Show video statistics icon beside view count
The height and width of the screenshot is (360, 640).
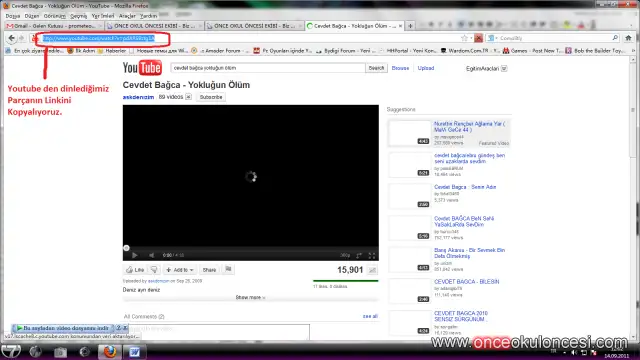[372, 270]
